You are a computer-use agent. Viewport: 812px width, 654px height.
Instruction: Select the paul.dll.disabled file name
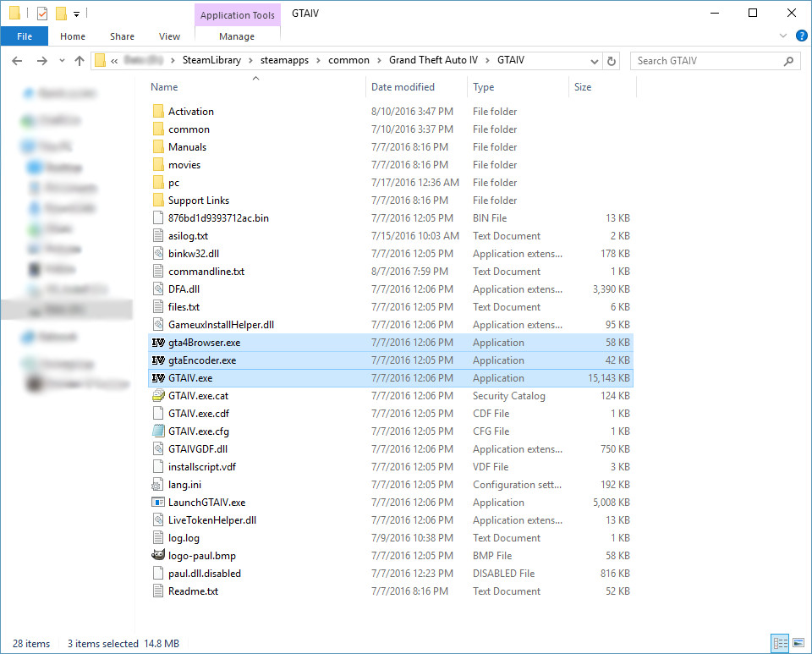tap(205, 574)
